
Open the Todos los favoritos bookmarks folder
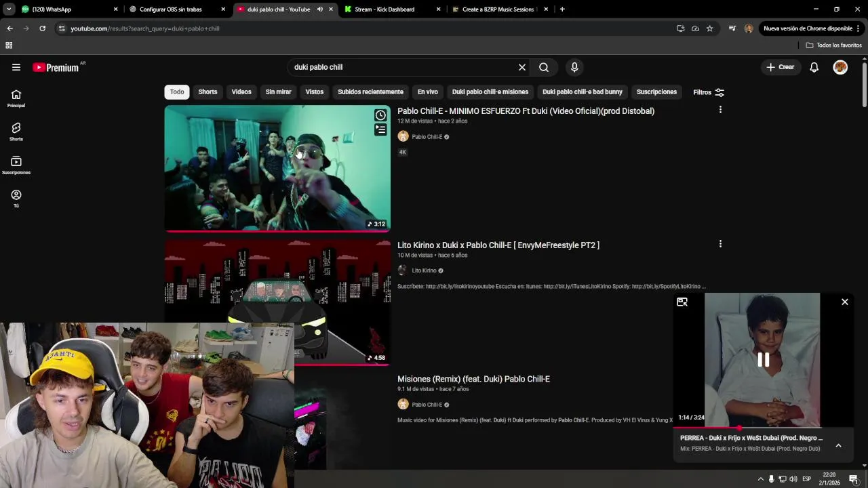[x=834, y=45]
